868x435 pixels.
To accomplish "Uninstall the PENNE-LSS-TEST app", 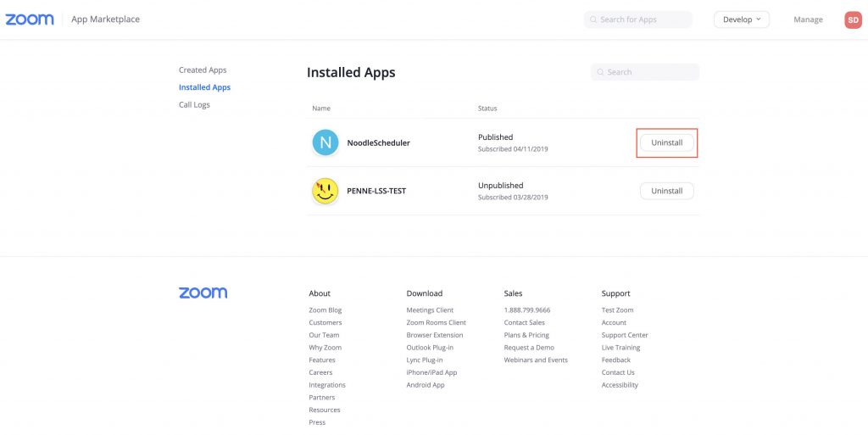I will point(667,191).
